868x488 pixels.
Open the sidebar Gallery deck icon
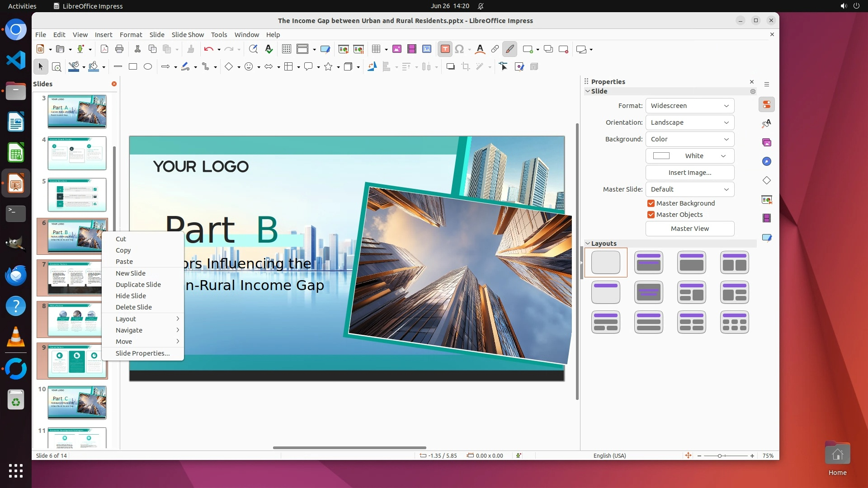pyautogui.click(x=767, y=143)
